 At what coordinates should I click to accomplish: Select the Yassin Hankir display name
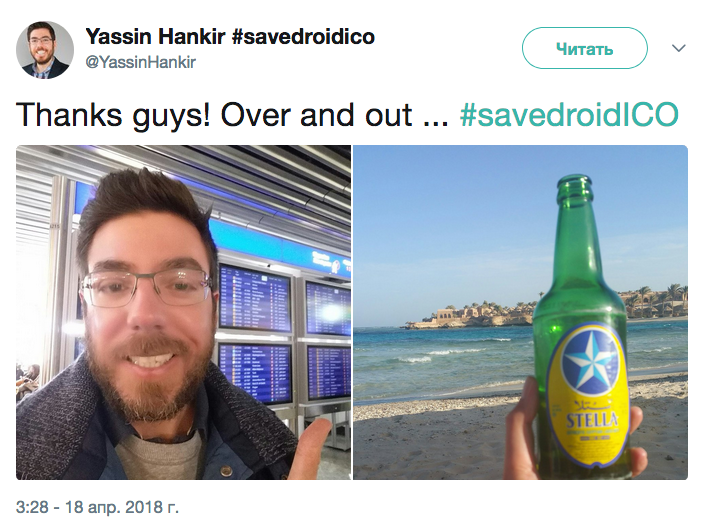coord(155,36)
